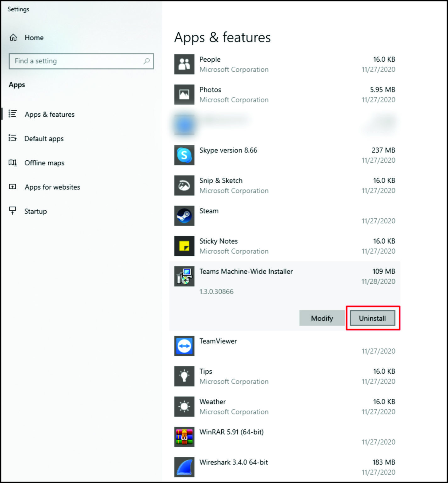Click the Wireshark shark fin icon
The height and width of the screenshot is (483, 448).
click(184, 467)
